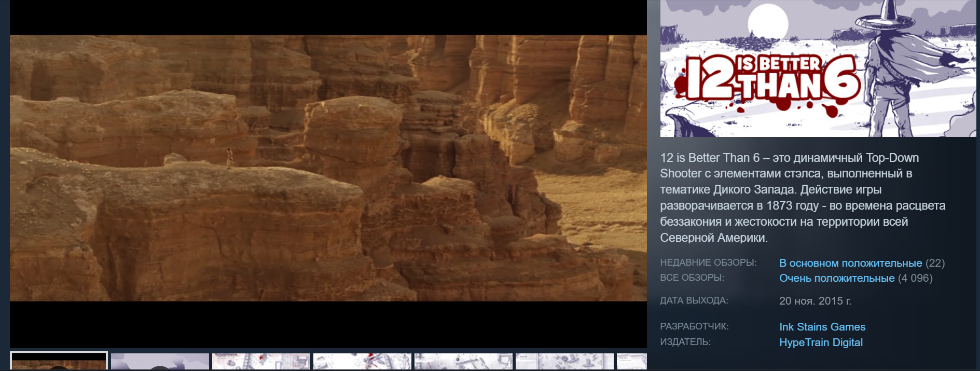Select the first highlighted canyon trailer thumbnail
The width and height of the screenshot is (980, 371).
[x=59, y=362]
